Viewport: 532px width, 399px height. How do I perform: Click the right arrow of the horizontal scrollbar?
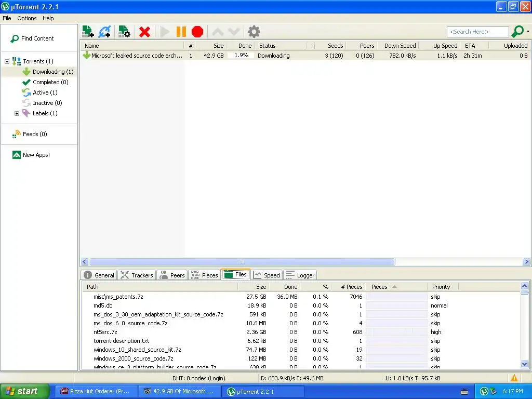point(526,262)
